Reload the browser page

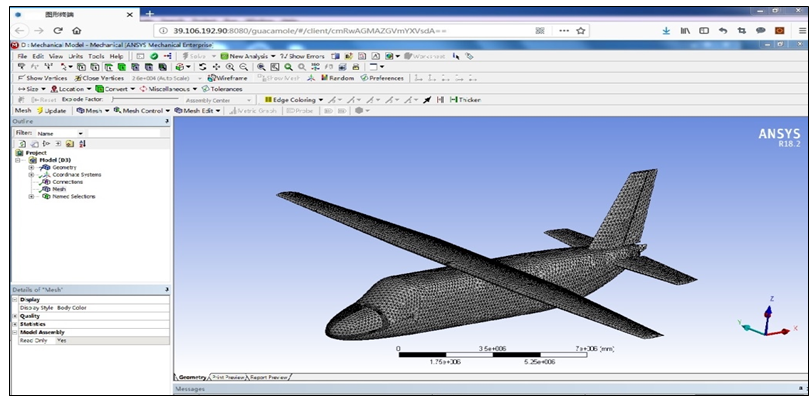58,31
